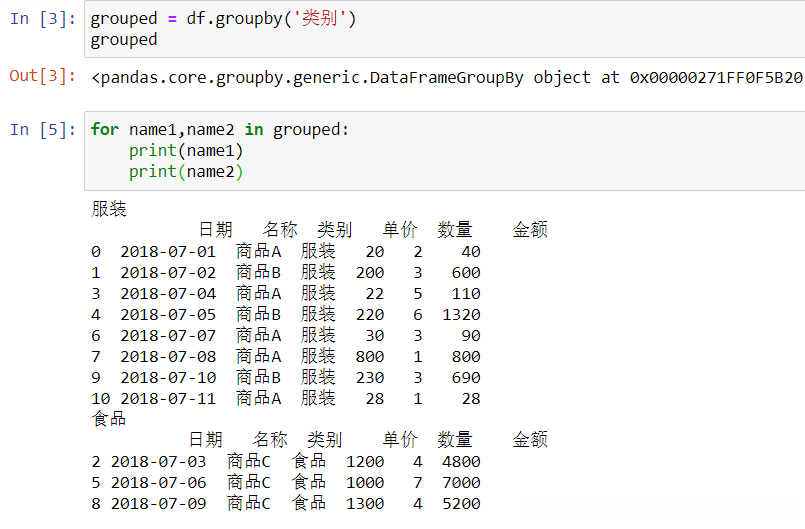Select the In [3] prompt label

tap(43, 19)
